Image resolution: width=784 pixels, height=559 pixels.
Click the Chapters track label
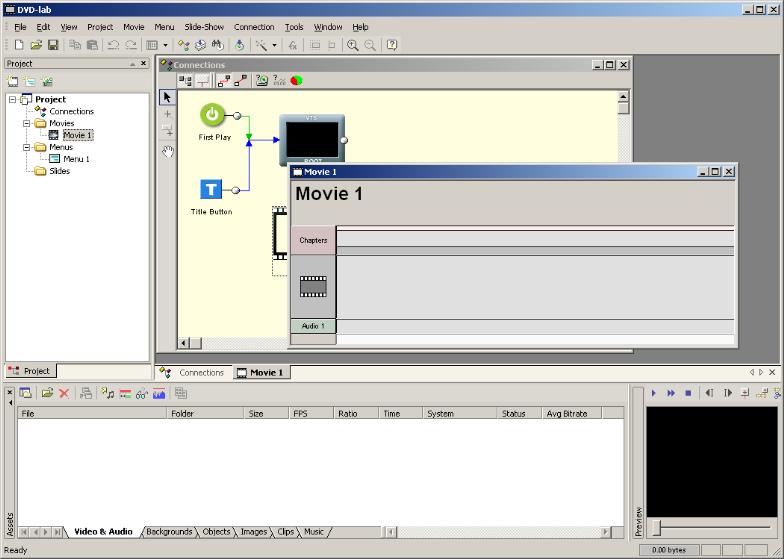coord(313,240)
